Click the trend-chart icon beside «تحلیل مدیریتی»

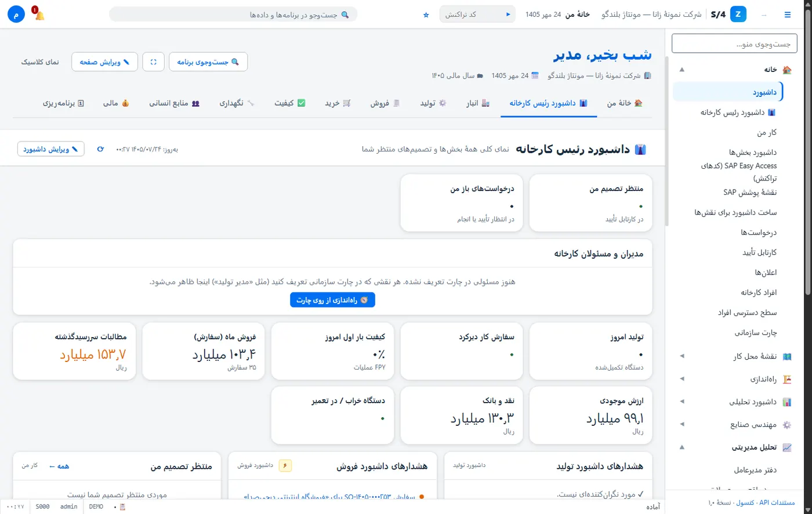[787, 447]
